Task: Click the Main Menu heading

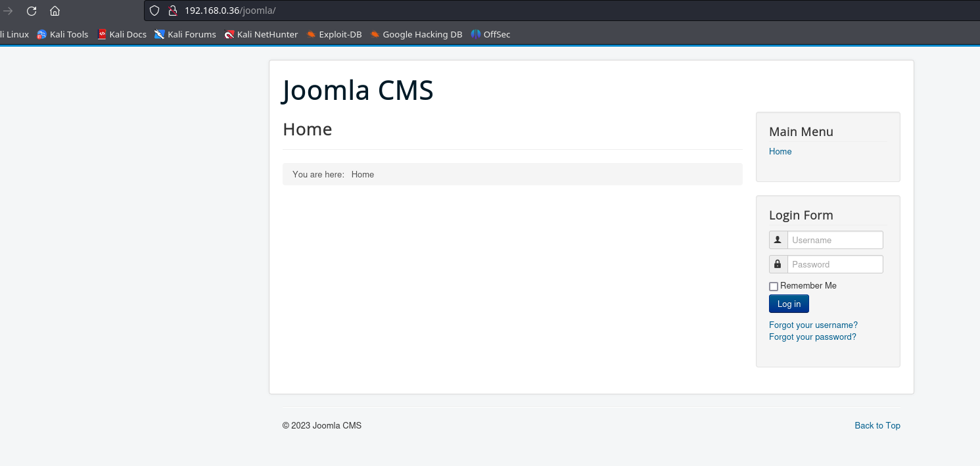Action: [801, 131]
